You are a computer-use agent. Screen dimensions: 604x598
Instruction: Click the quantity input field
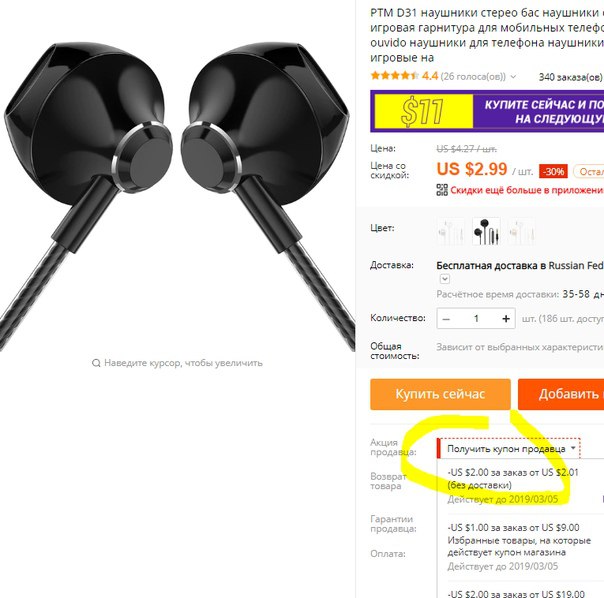click(x=476, y=319)
